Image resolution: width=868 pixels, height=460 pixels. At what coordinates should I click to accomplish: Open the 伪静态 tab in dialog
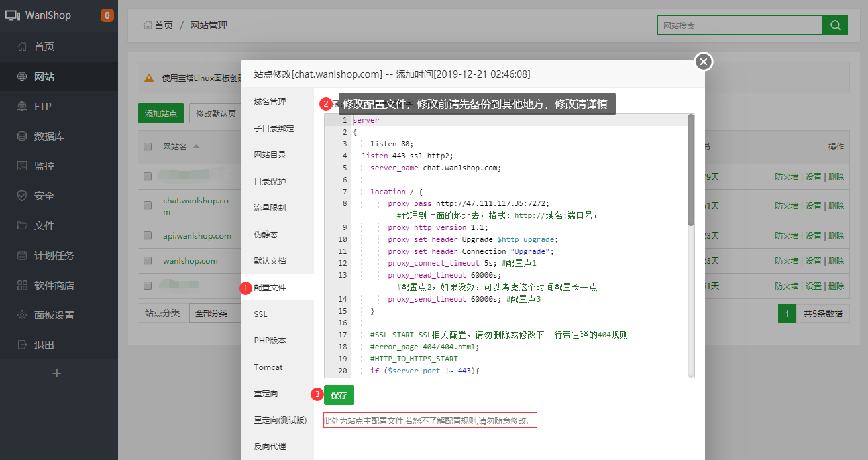(x=266, y=234)
